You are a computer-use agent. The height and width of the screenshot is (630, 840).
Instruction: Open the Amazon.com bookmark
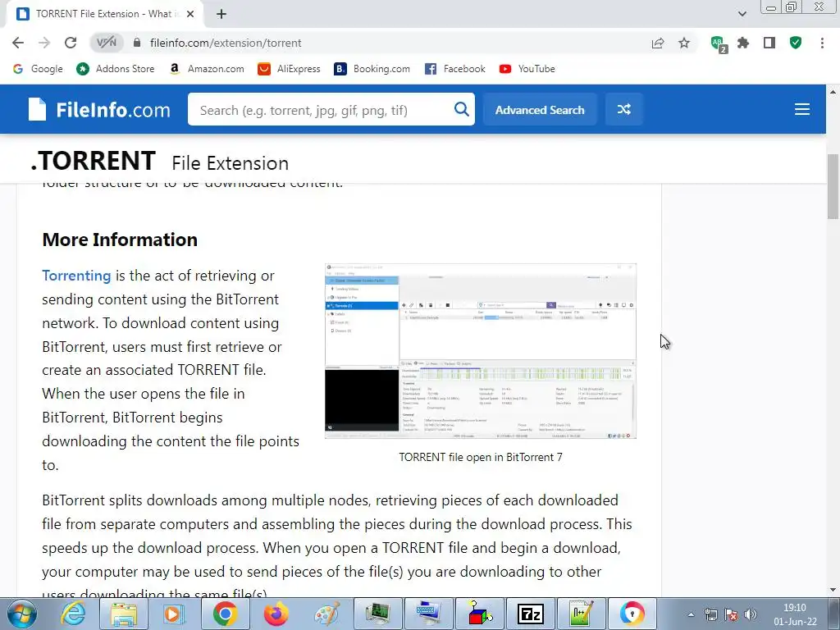point(207,69)
